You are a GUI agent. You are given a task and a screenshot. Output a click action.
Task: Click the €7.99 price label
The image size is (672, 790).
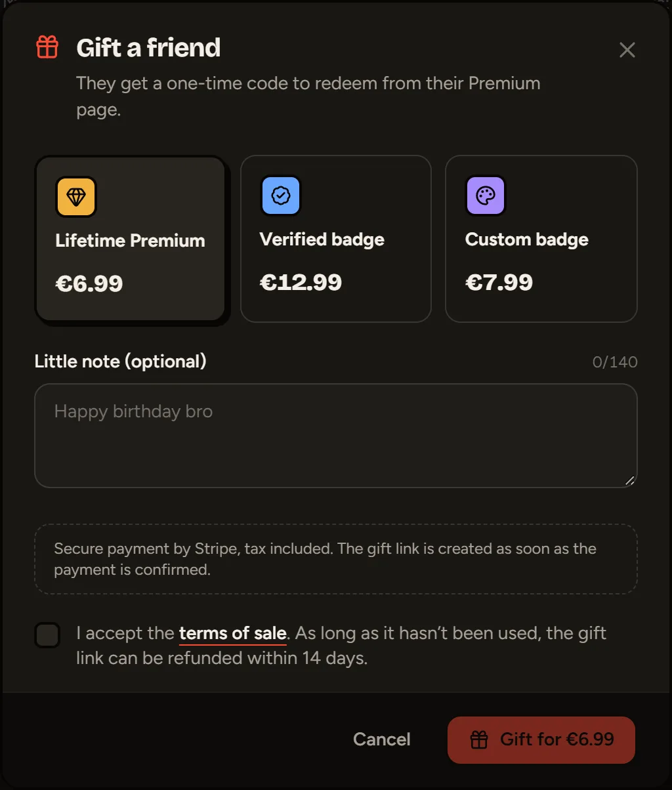point(499,282)
